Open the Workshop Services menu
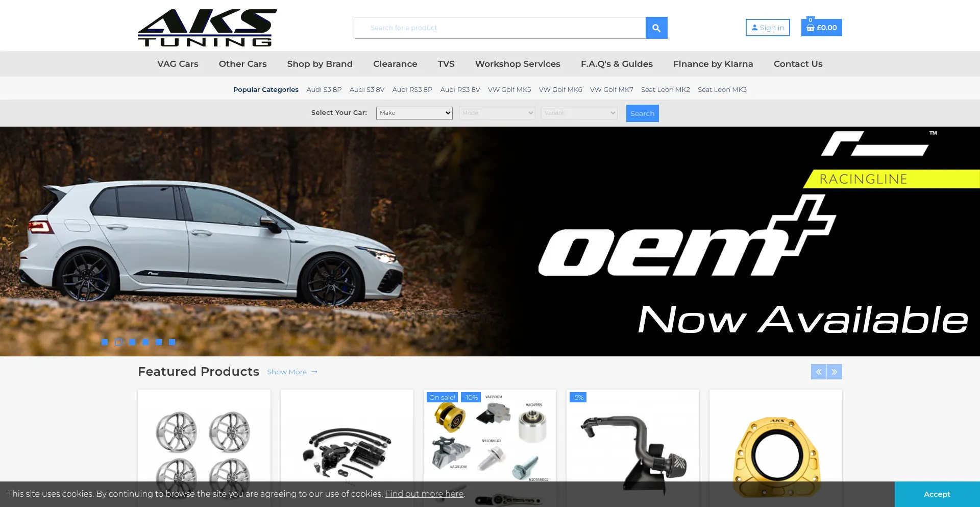Viewport: 980px width, 507px height. [x=518, y=64]
